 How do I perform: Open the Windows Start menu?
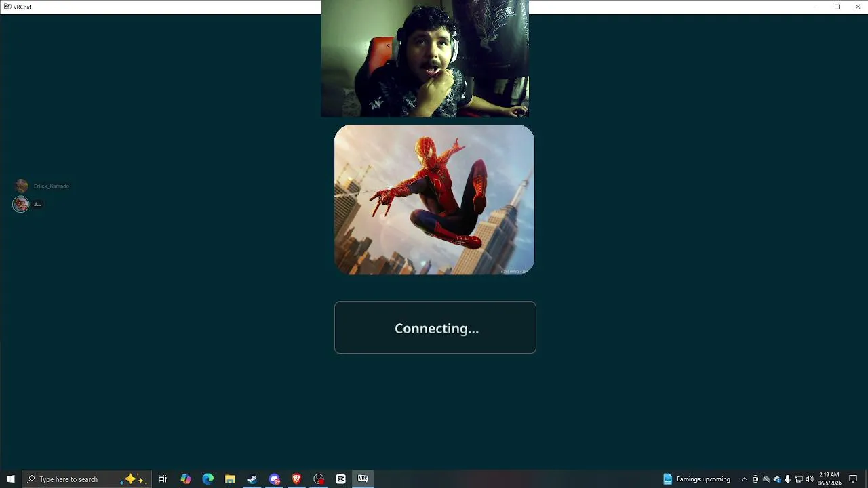click(11, 479)
